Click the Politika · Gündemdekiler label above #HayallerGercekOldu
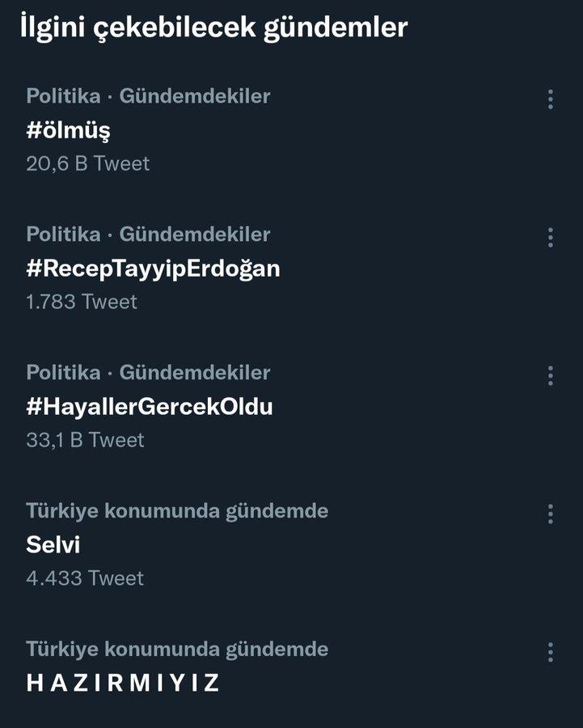 [148, 373]
